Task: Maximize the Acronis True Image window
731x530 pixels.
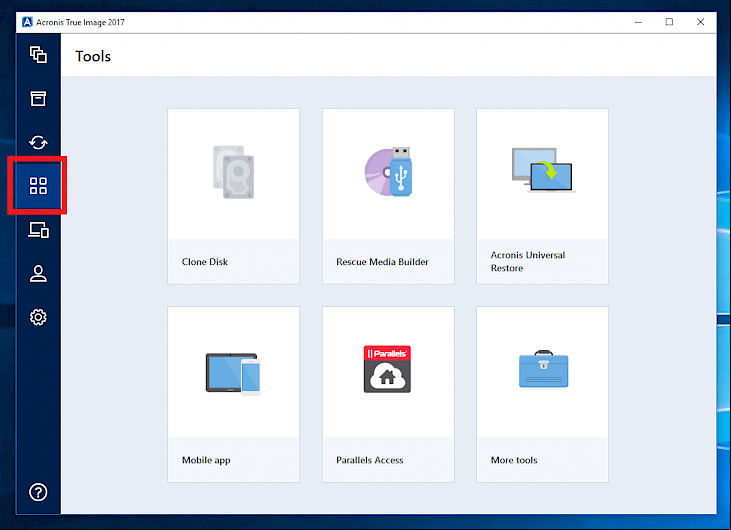Action: tap(669, 22)
